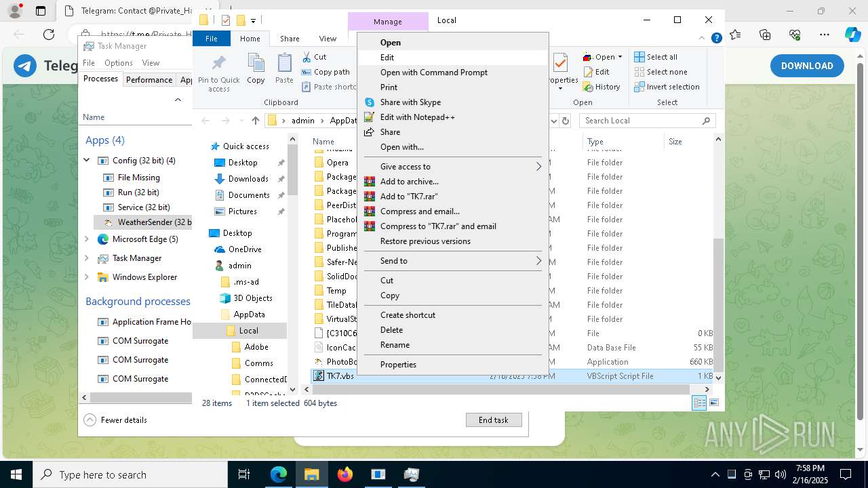Expand the Send to submenu

pyautogui.click(x=453, y=261)
